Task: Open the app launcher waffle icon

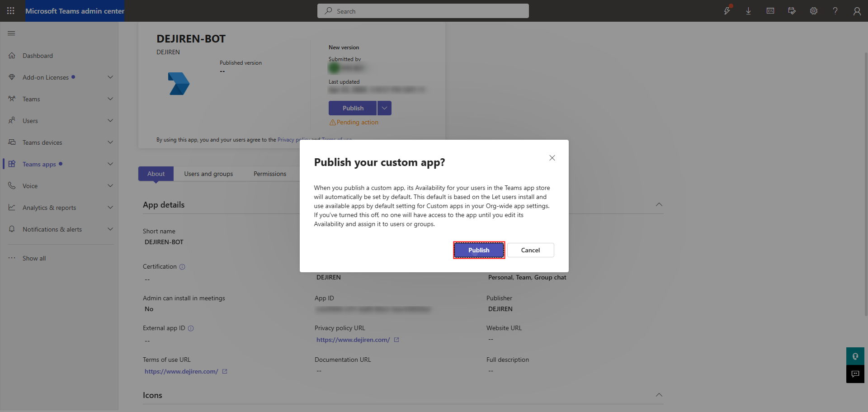Action: coord(11,11)
